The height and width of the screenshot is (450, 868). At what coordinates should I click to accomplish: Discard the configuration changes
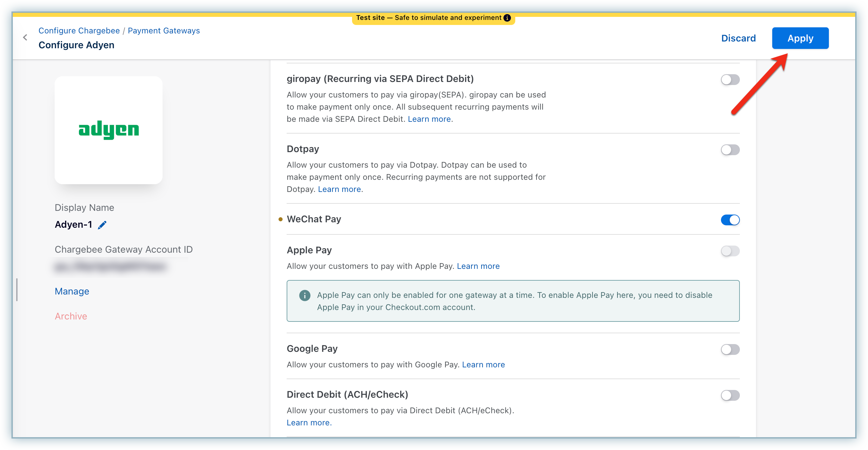tap(738, 38)
